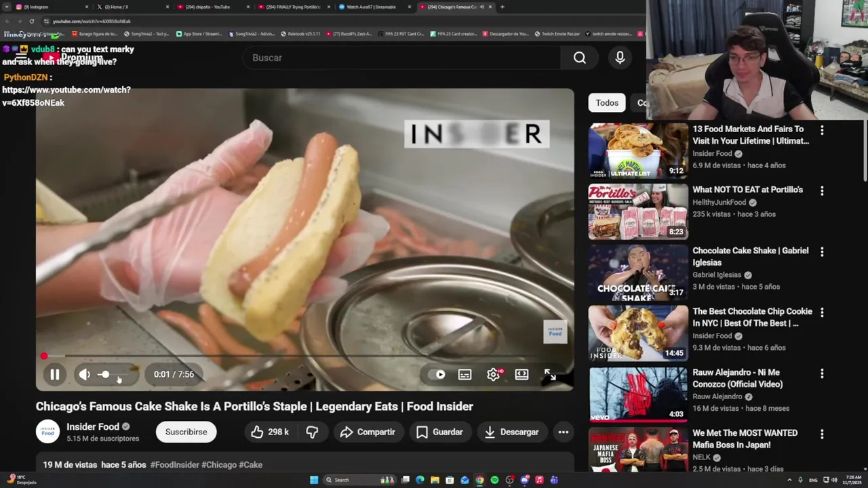Open taskbar clock showing 7:26 AM
Screen dimensions: 868x488
[x=854, y=480]
